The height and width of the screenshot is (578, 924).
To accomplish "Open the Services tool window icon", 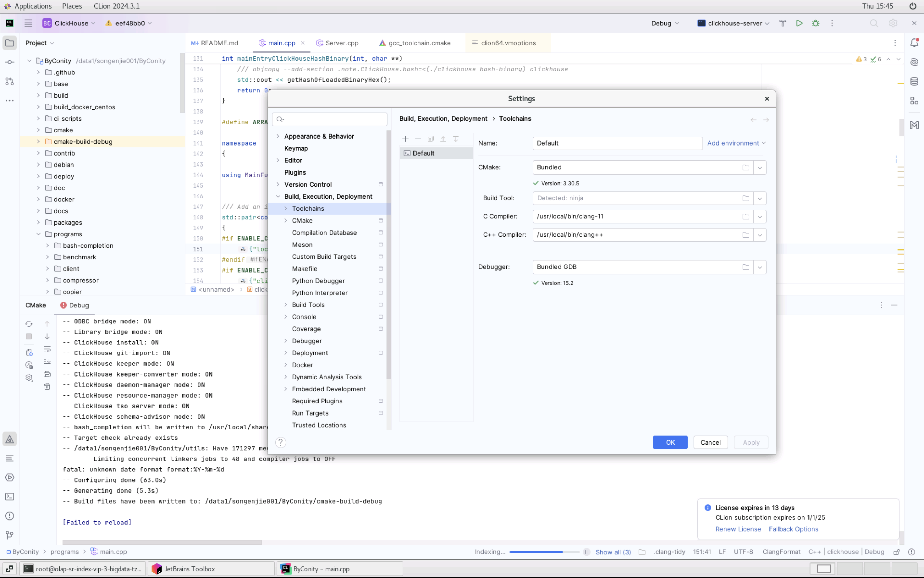I will click(x=9, y=477).
